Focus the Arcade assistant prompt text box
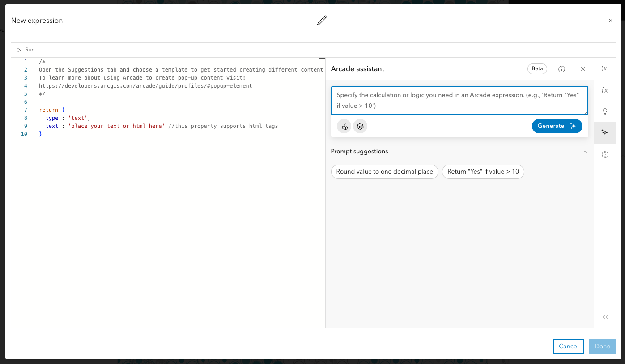This screenshot has height=364, width=625. click(x=459, y=101)
